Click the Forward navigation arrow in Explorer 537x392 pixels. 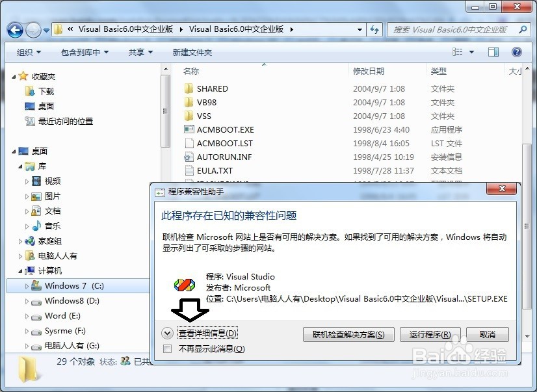coord(34,30)
